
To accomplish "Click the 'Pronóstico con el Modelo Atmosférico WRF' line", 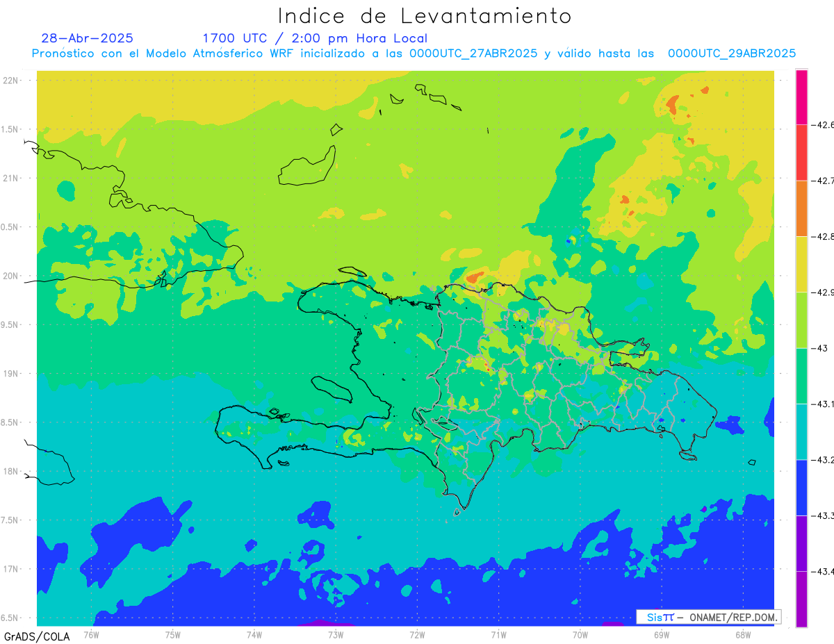I will [x=414, y=53].
